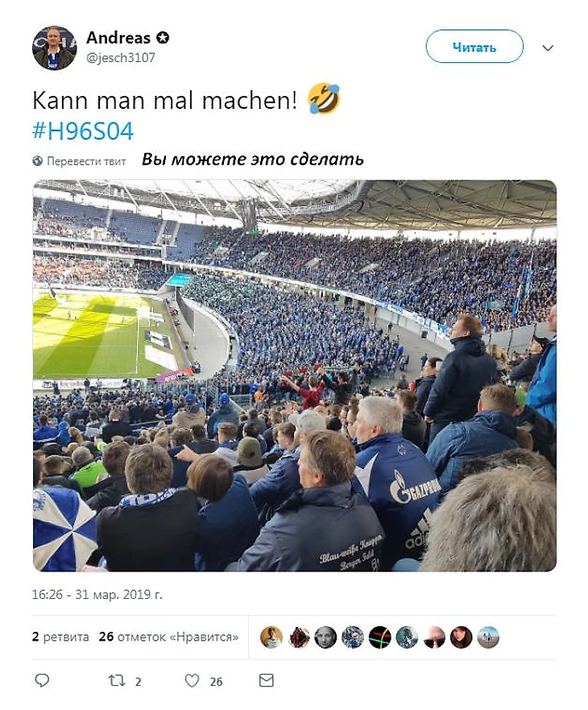588x710 pixels.
Task: Open the @jesch3107 handle link
Action: click(120, 57)
